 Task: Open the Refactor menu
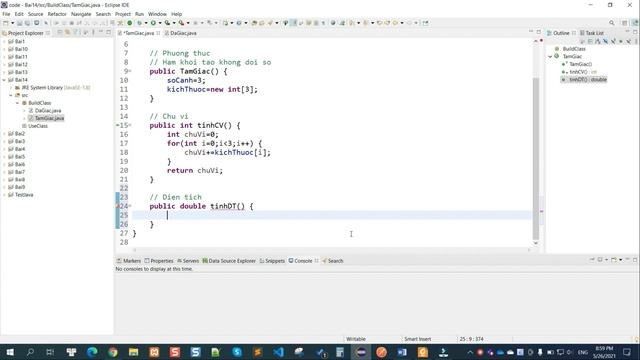(57, 14)
